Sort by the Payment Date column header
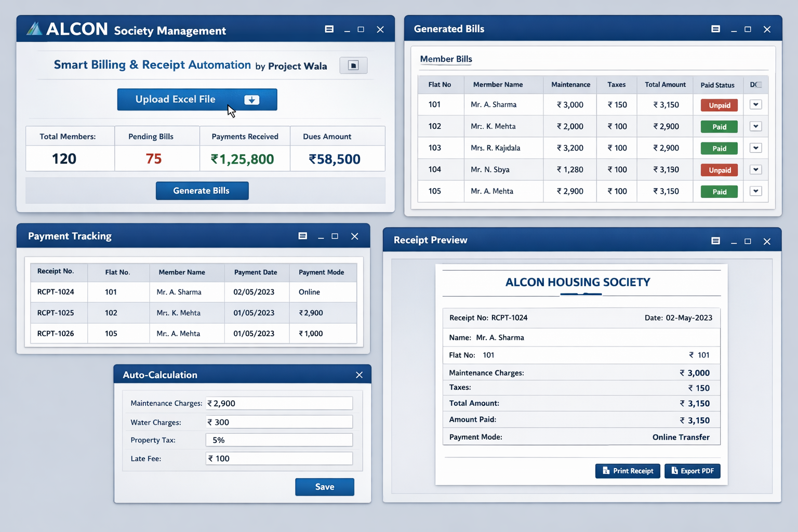Viewport: 798px width, 532px height. coord(255,272)
